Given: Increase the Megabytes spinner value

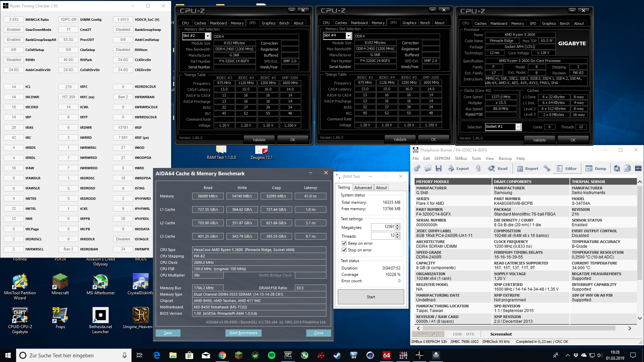Looking at the screenshot, I should pos(397,225).
